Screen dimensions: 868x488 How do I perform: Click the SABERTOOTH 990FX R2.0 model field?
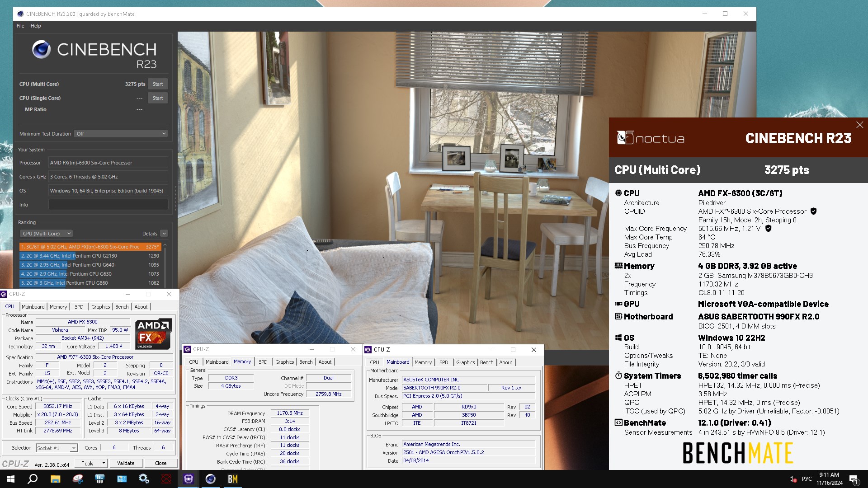tap(444, 388)
